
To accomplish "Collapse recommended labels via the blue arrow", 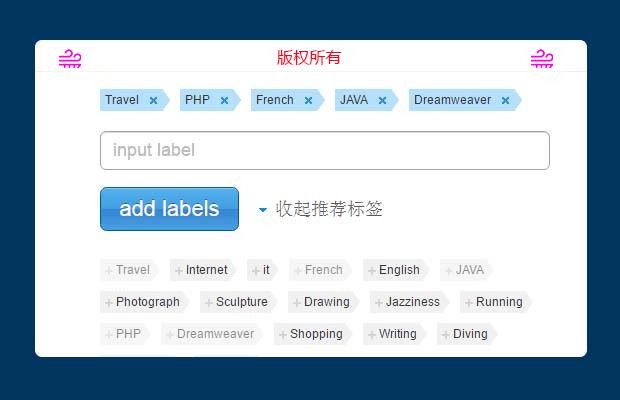I will click(x=263, y=210).
